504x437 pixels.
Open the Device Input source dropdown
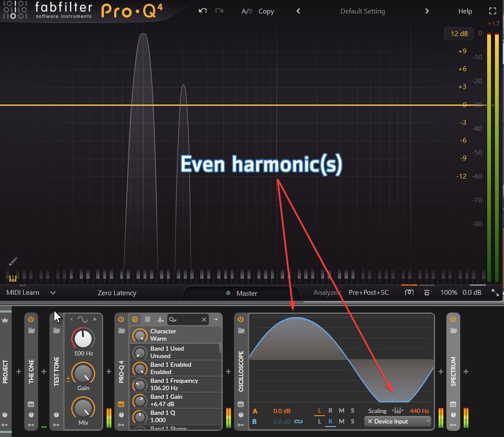click(x=398, y=421)
